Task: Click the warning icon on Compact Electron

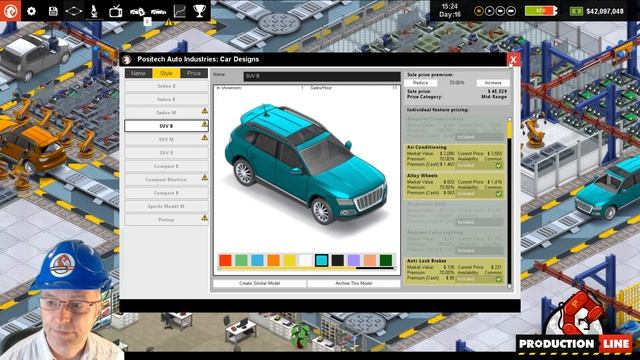Action: 204,178
